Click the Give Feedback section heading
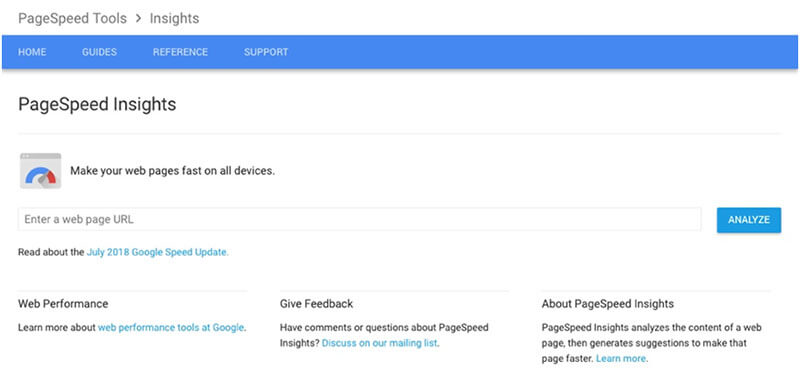 point(316,304)
